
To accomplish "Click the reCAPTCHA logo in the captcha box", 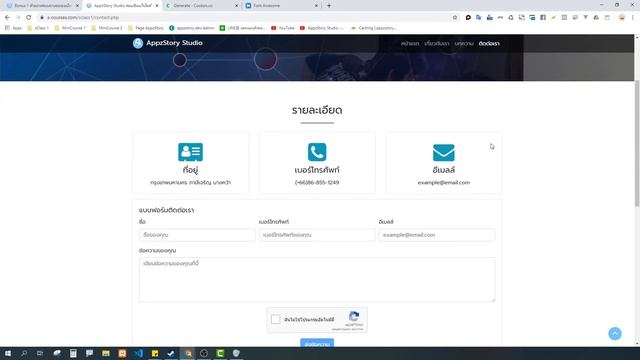I will pos(354,316).
